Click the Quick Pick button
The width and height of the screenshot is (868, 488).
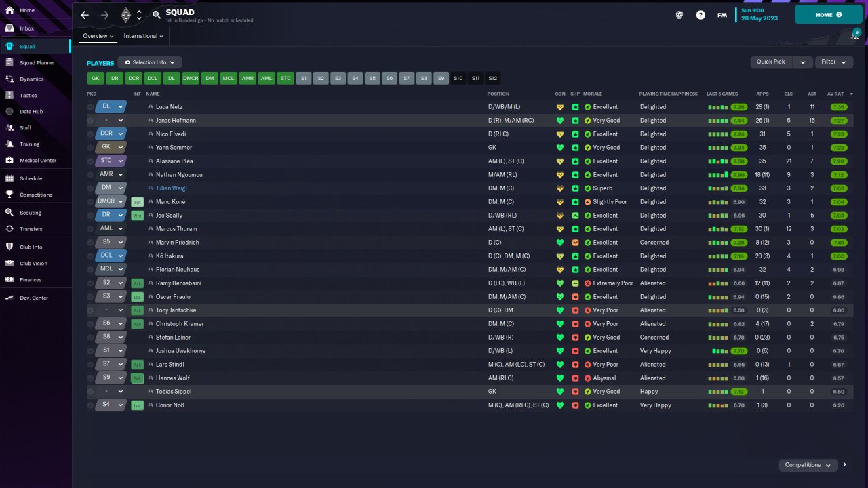(x=772, y=62)
